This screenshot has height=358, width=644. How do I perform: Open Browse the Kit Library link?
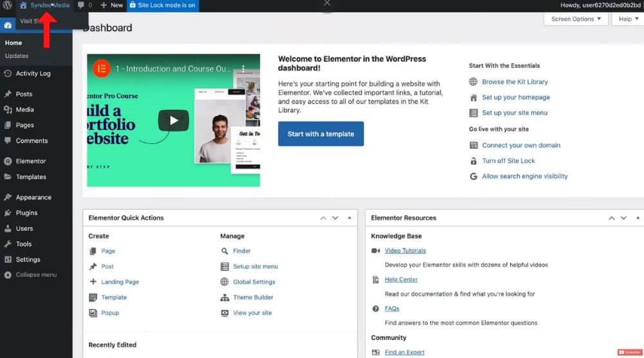[515, 82]
